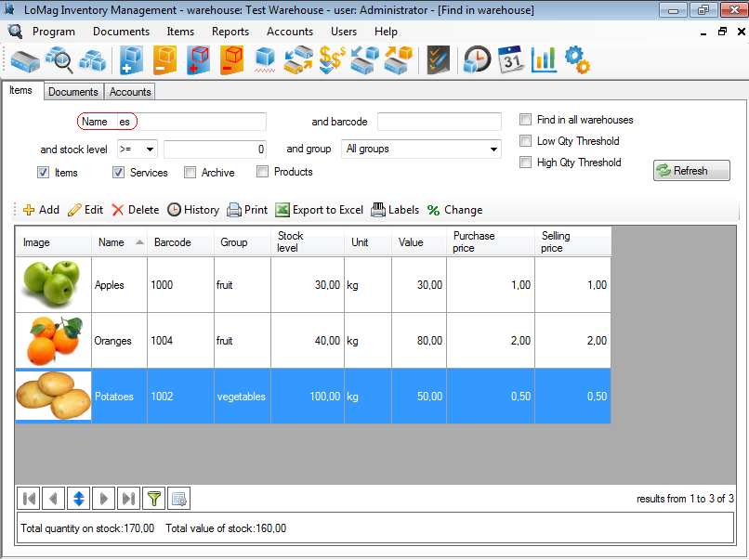Open the All groups dropdown
Screen dimensions: 749x560
tap(421, 149)
